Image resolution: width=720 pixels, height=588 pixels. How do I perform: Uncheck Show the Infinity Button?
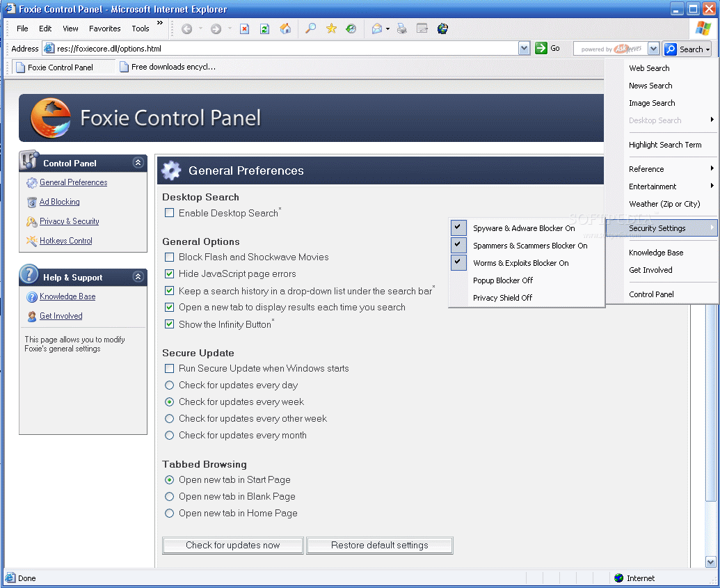point(170,324)
